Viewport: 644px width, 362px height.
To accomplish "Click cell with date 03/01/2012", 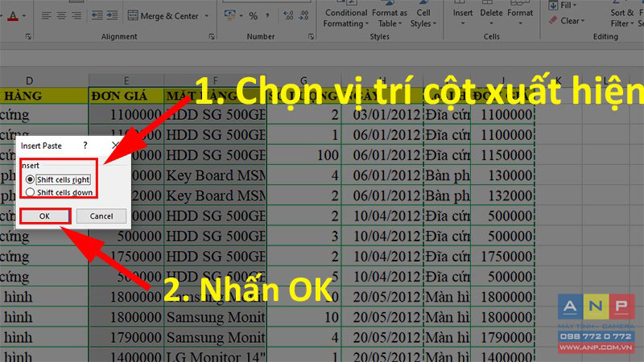I will tap(382, 115).
